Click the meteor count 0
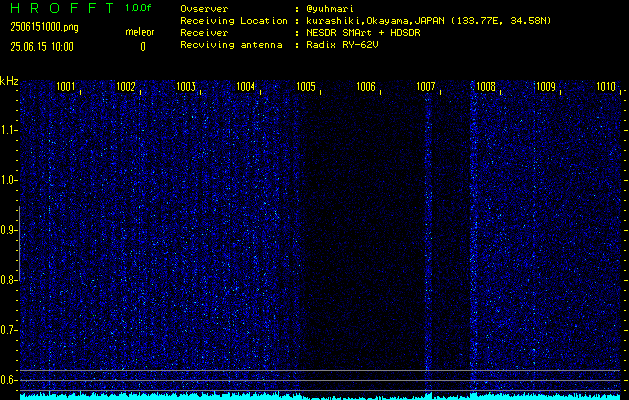The height and width of the screenshot is (400, 629). [143, 47]
